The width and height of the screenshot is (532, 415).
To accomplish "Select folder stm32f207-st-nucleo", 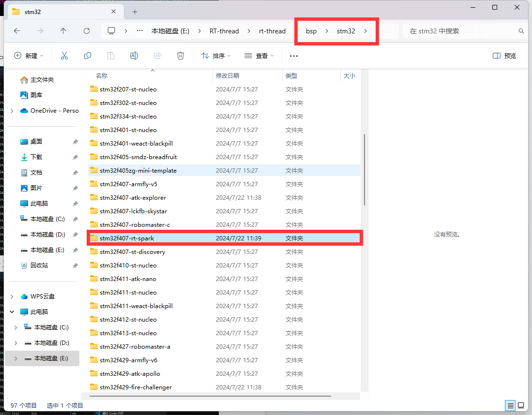I will click(224, 89).
